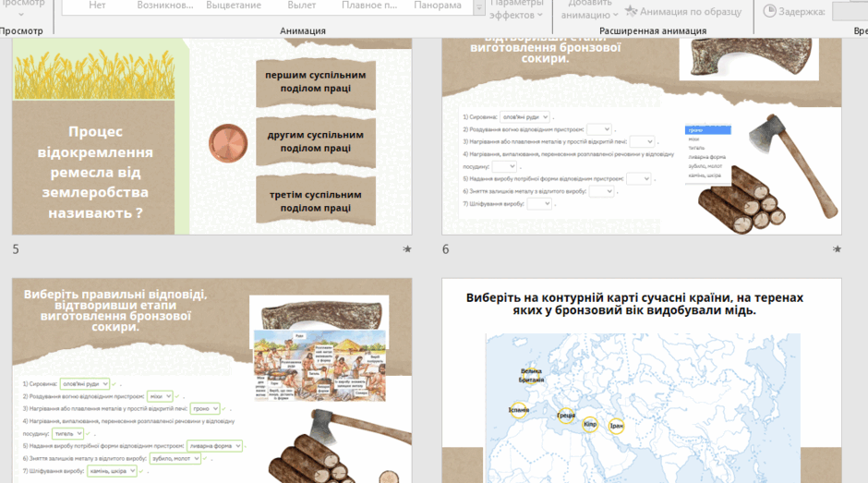Choose the Выцветание animation effect
This screenshot has height=483, width=868.
click(x=234, y=6)
